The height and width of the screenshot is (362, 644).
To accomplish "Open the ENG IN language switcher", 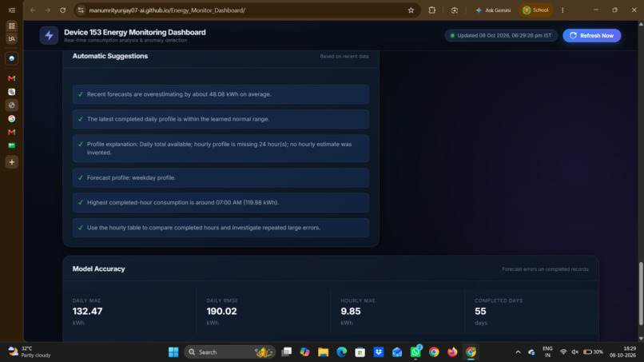I will pos(547,352).
